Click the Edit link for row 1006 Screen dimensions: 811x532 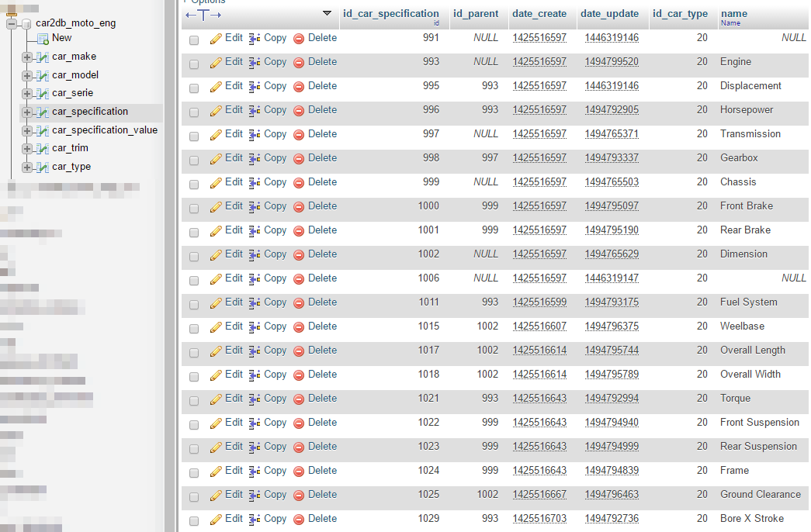[x=234, y=278]
